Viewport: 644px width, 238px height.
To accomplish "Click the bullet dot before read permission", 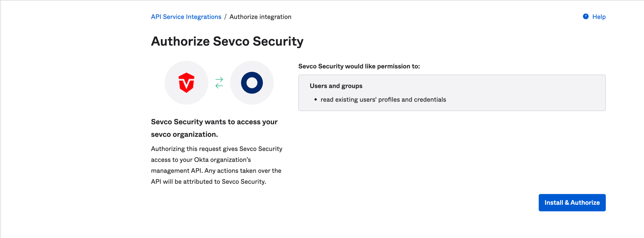I will pyautogui.click(x=316, y=100).
